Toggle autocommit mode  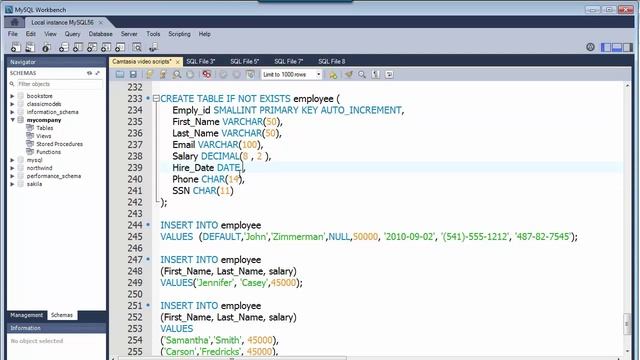(x=250, y=74)
